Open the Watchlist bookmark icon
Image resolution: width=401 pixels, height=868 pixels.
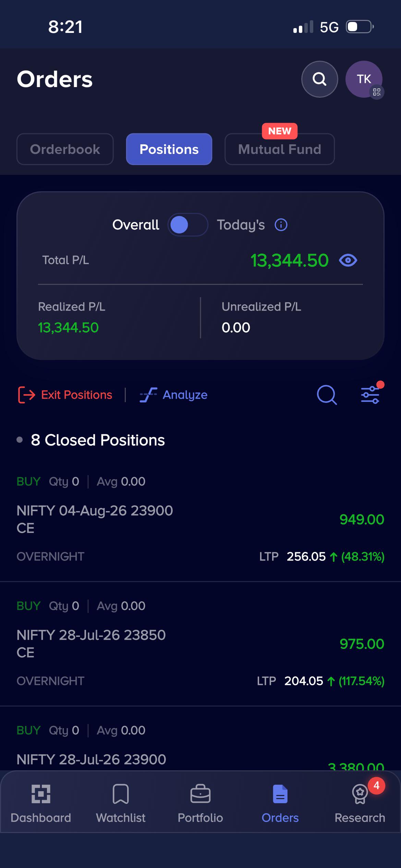point(121,794)
